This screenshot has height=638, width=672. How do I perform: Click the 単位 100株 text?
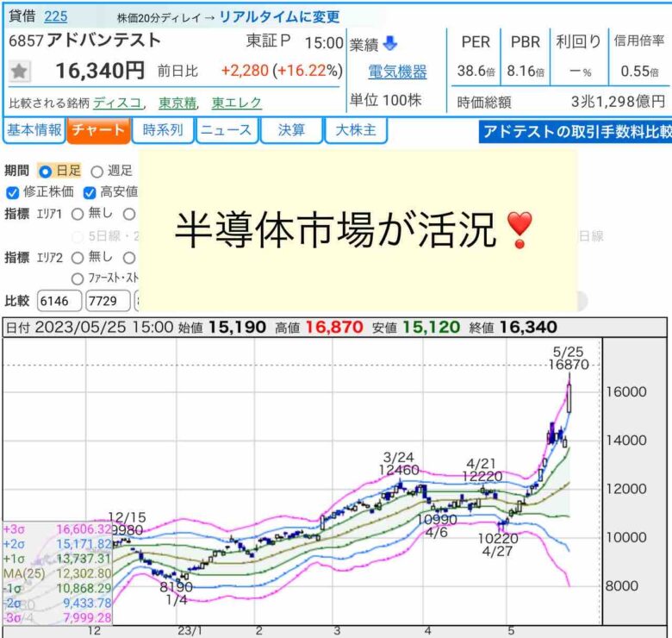(385, 100)
